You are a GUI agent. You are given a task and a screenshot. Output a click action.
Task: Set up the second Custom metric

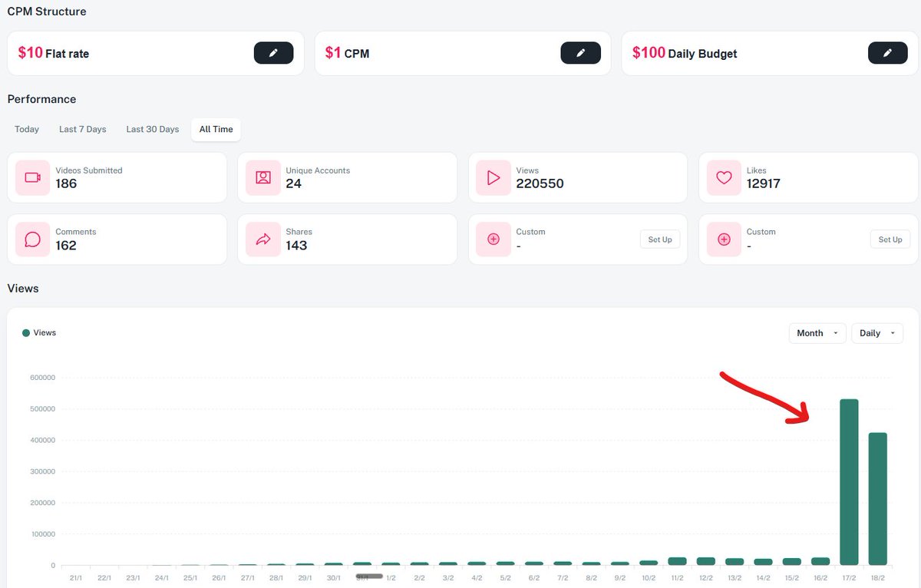(x=890, y=239)
